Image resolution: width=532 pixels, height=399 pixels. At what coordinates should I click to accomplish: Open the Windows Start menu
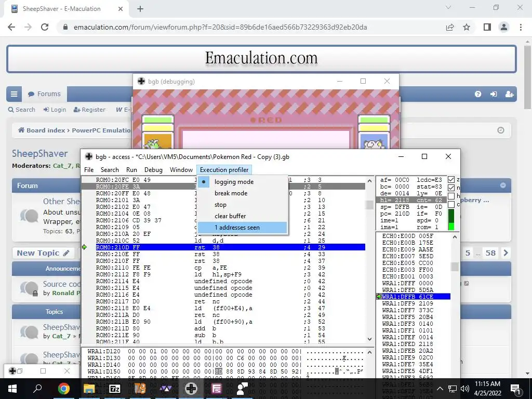[x=12, y=389]
